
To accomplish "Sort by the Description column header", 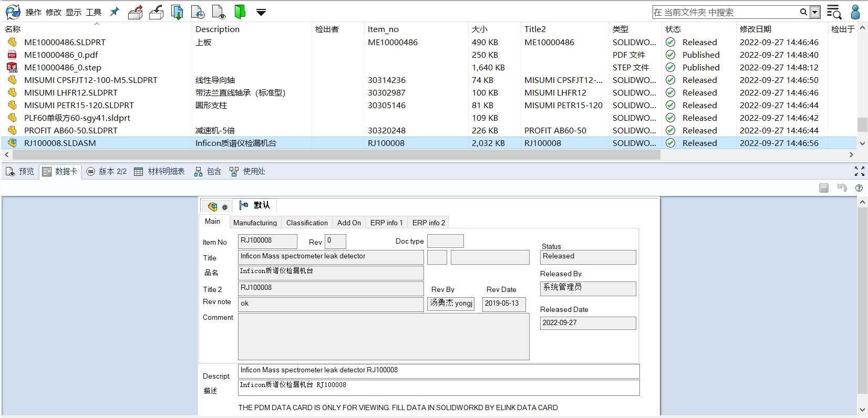I will point(218,29).
